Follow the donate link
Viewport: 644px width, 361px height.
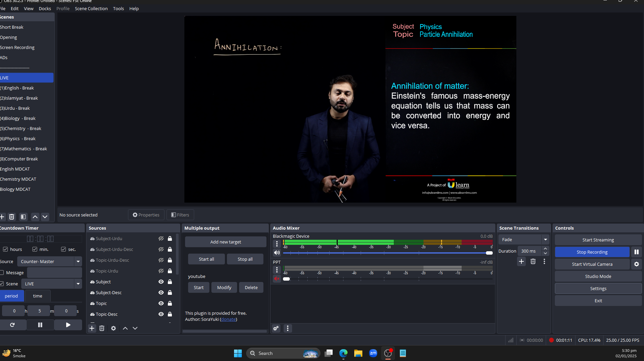tap(229, 319)
